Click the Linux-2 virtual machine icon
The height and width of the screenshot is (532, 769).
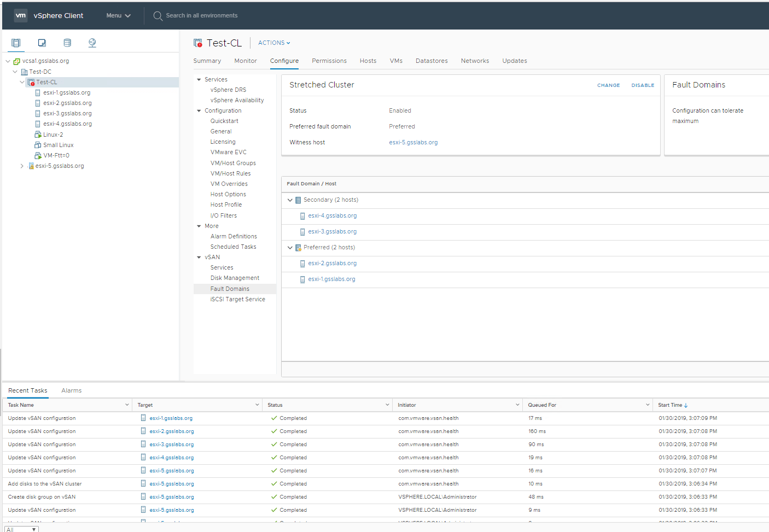click(x=38, y=135)
